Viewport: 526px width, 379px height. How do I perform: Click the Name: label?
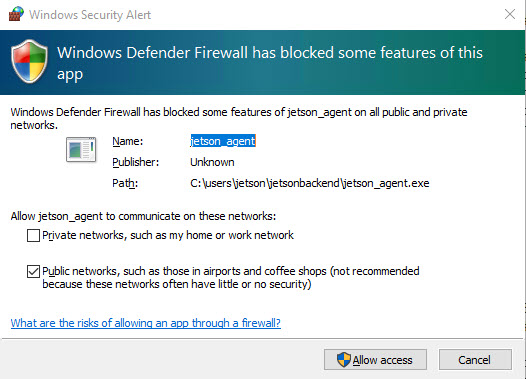[x=128, y=141]
